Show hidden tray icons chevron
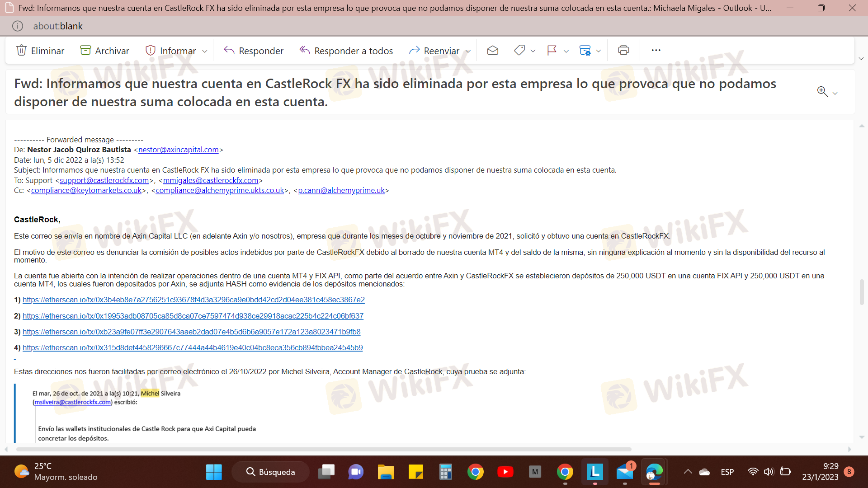Image resolution: width=868 pixels, height=488 pixels. [x=688, y=472]
